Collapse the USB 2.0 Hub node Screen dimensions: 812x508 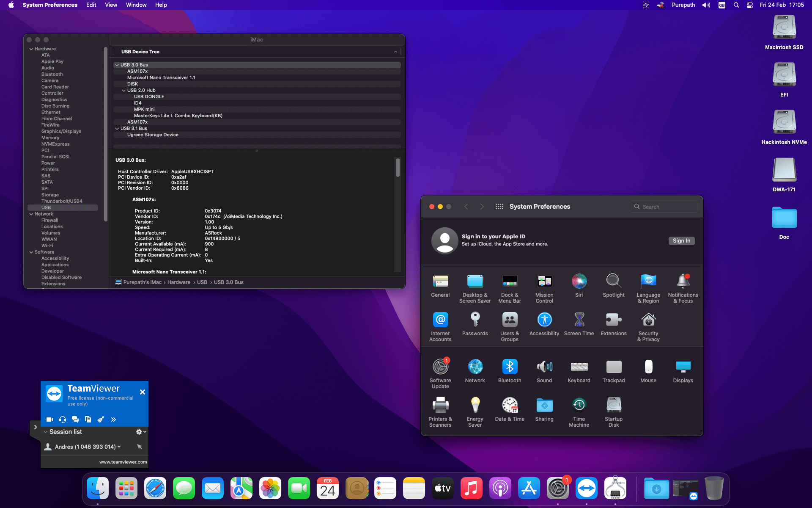point(123,91)
